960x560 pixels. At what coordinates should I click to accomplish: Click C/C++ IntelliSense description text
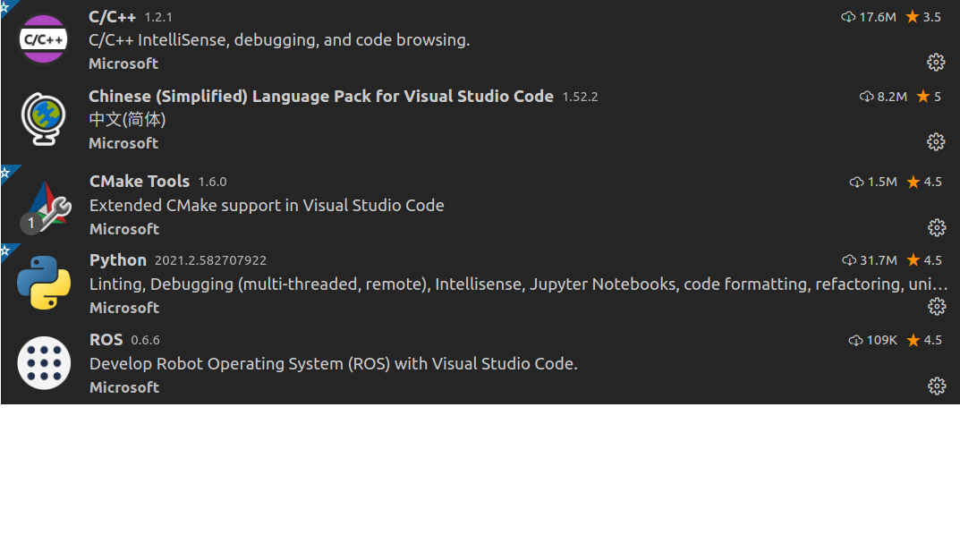coord(279,39)
